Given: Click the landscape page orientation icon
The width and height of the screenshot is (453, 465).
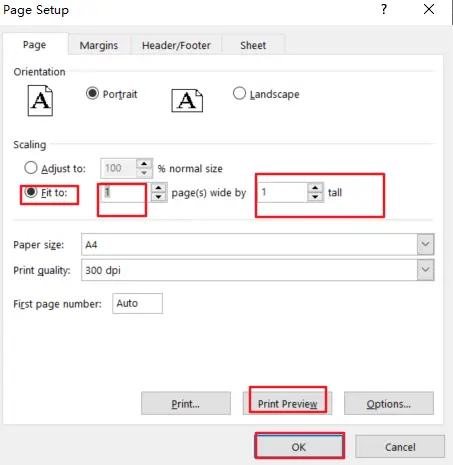Looking at the screenshot, I should [x=187, y=100].
